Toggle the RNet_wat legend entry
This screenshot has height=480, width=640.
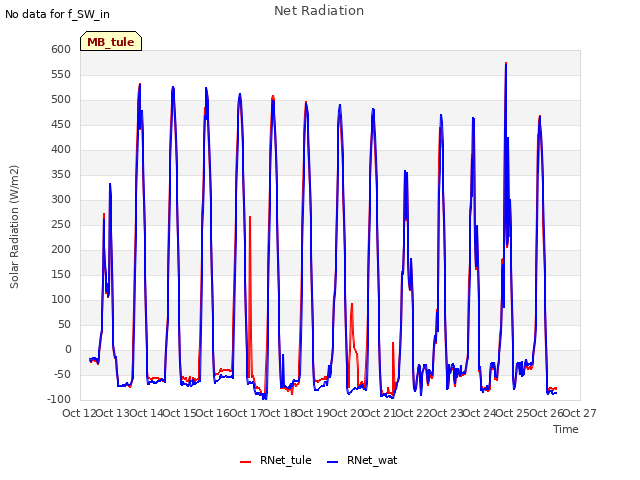(362, 460)
